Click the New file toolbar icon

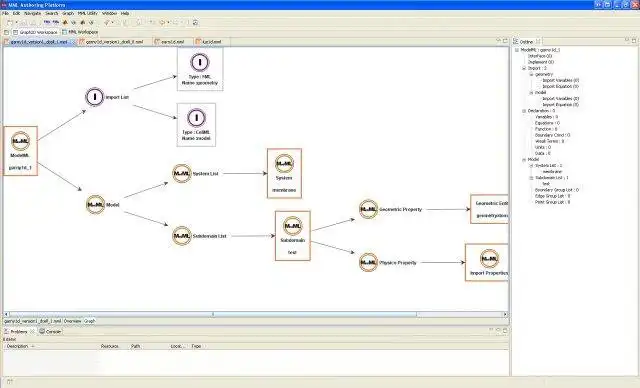[9, 23]
